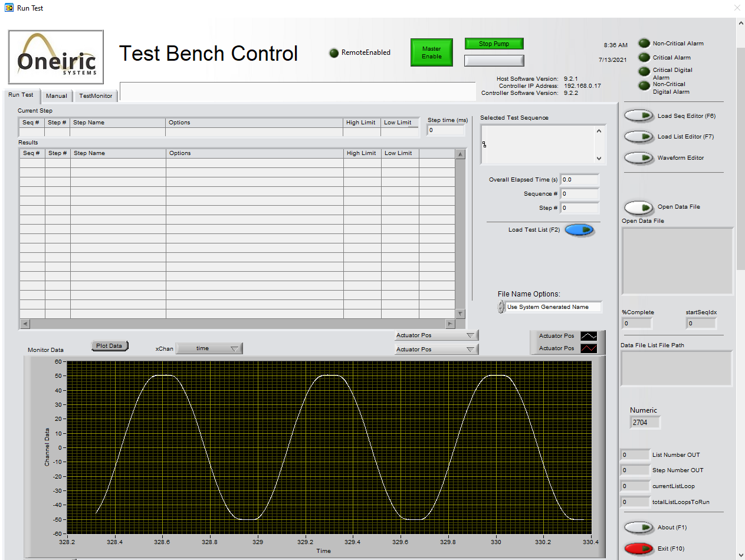
Task: Toggle the Stop Pump button
Action: tap(494, 44)
